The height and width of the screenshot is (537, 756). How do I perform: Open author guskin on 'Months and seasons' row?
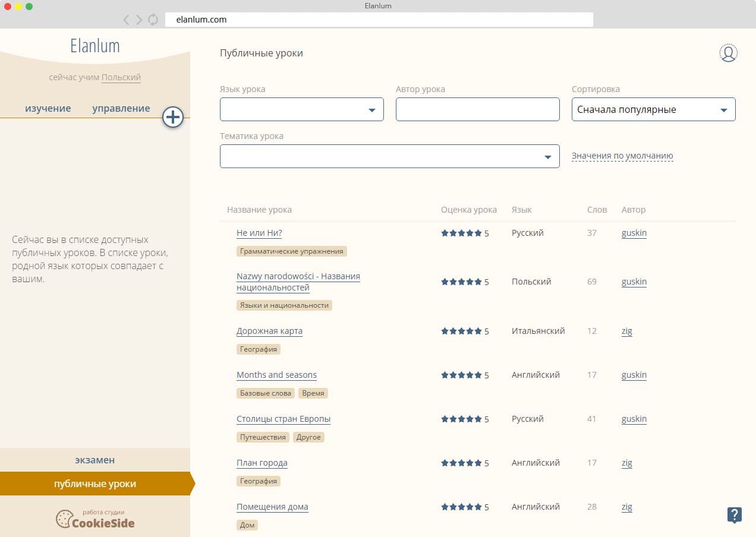[634, 375]
